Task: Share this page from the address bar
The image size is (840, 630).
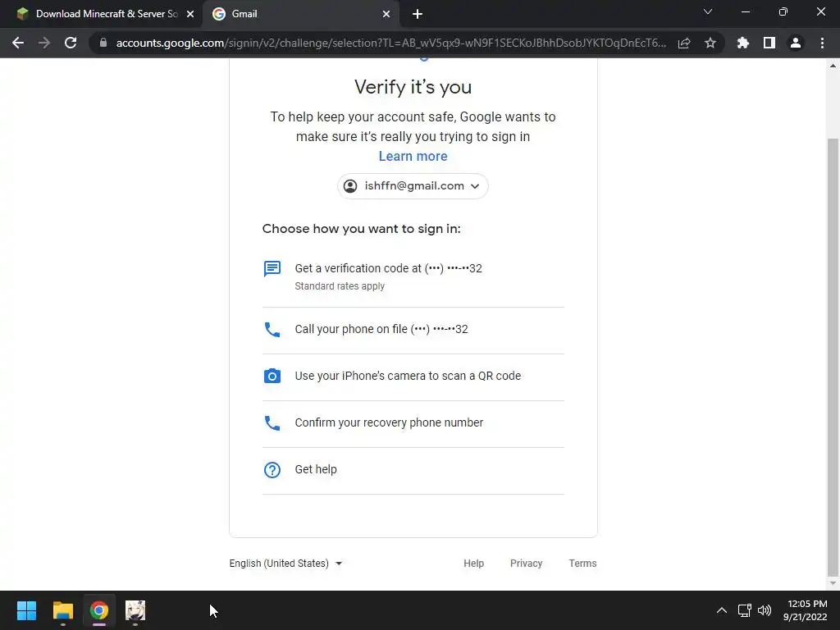Action: 684,43
